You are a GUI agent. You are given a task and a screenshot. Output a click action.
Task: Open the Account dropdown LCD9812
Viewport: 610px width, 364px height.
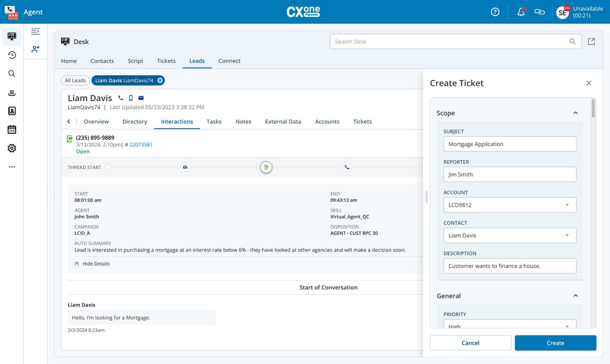pos(509,205)
